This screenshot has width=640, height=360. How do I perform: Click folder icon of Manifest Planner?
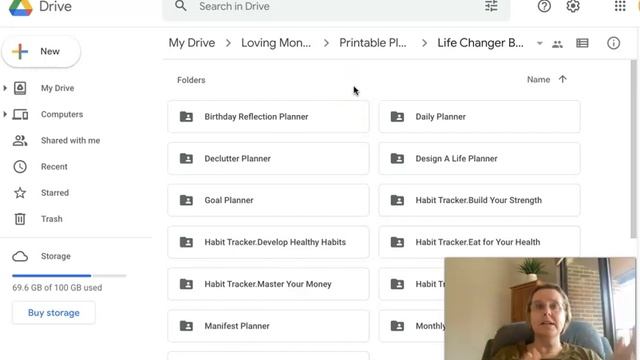point(186,326)
